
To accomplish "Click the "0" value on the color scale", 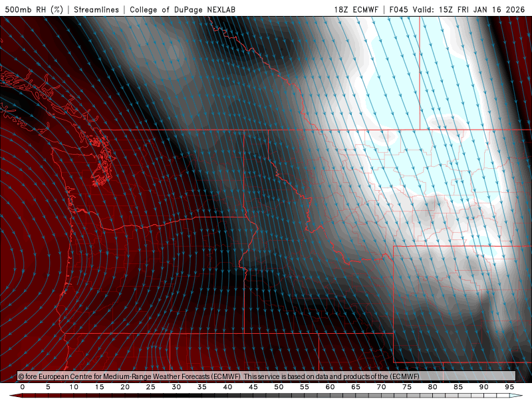I will [x=23, y=387].
